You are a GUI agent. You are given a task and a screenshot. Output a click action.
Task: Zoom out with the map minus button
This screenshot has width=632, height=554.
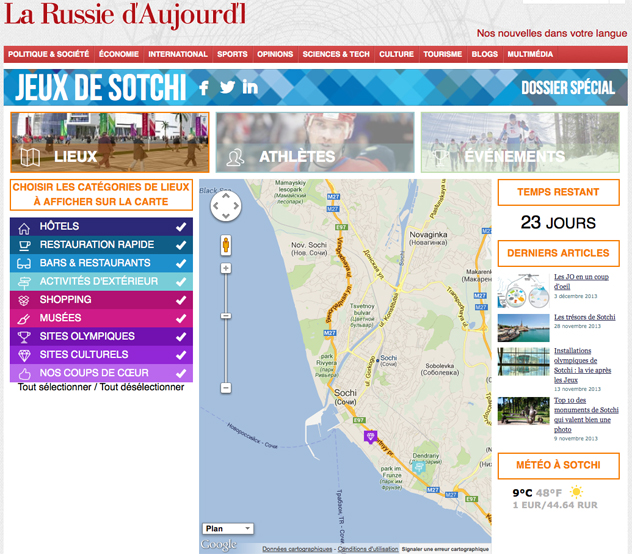tap(226, 388)
